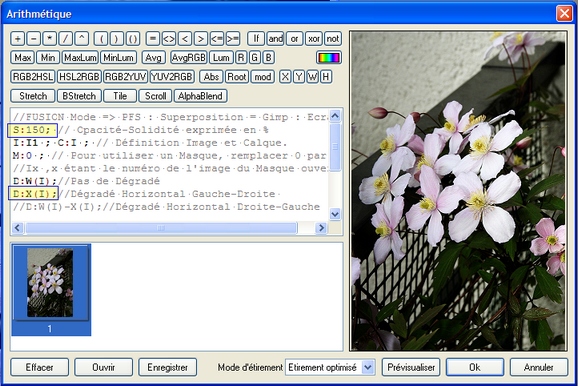The image size is (578, 386).
Task: Insert the >= operator
Action: pyautogui.click(x=233, y=39)
